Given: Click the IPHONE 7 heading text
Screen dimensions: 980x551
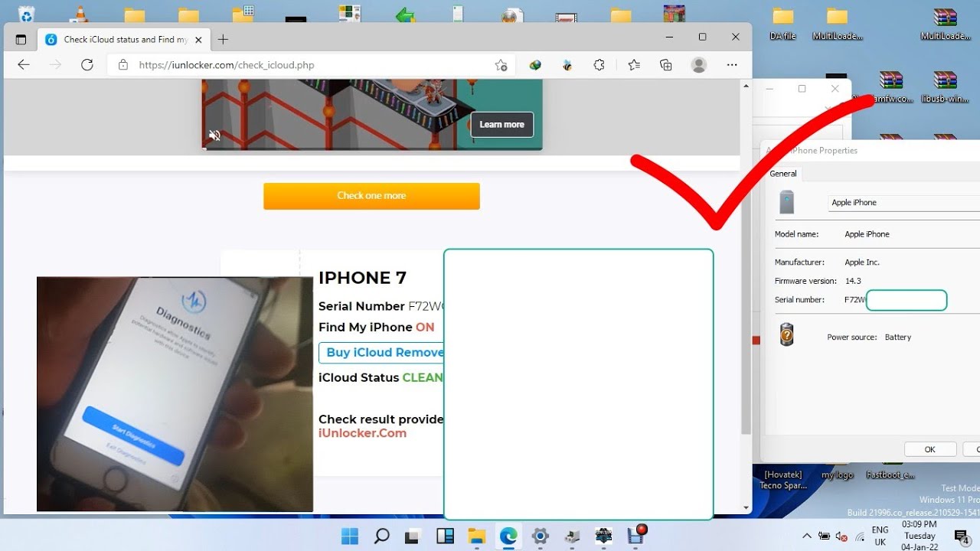Looking at the screenshot, I should (x=362, y=278).
